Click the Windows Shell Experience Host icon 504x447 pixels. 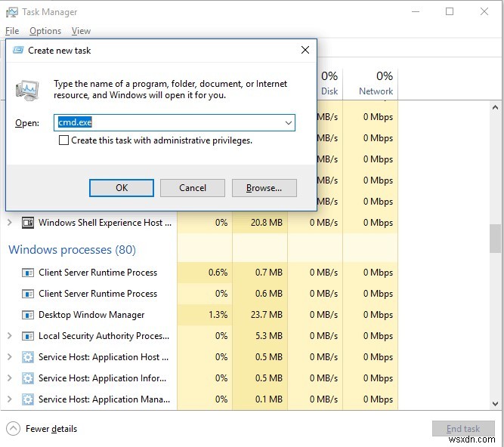[28, 223]
